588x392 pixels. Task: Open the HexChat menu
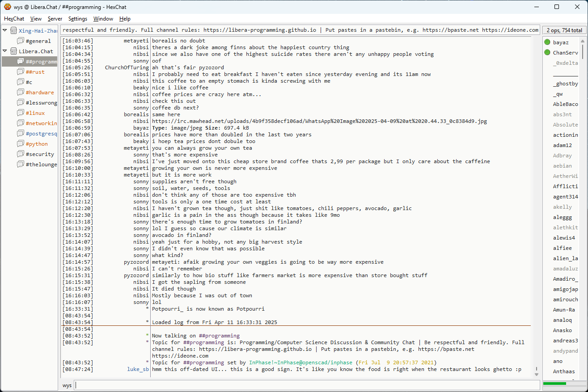[14, 19]
